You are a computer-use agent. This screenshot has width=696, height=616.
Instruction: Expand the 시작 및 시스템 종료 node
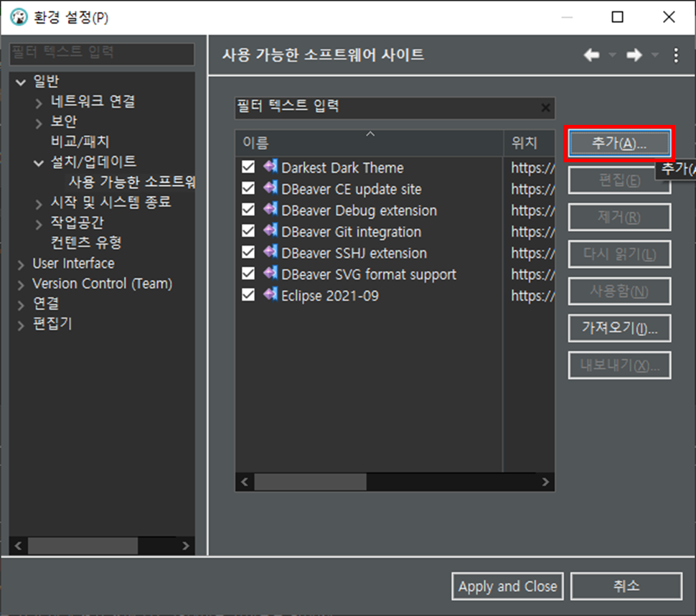39,204
